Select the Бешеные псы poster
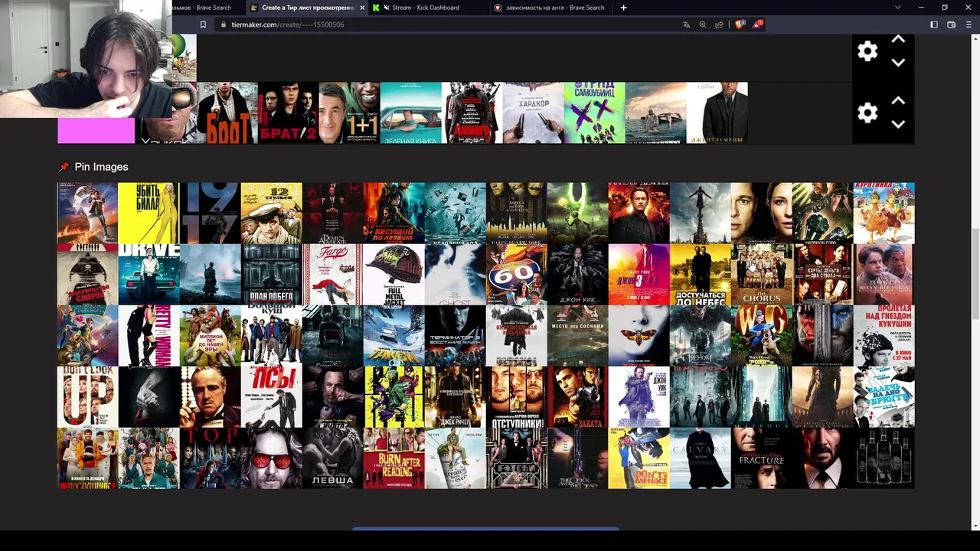The height and width of the screenshot is (551, 980). tap(272, 396)
